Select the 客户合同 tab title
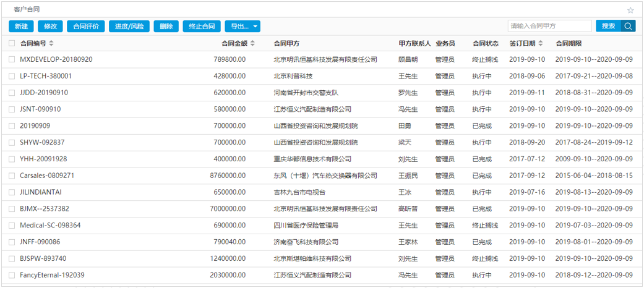The width and height of the screenshot is (644, 288). coord(27,9)
